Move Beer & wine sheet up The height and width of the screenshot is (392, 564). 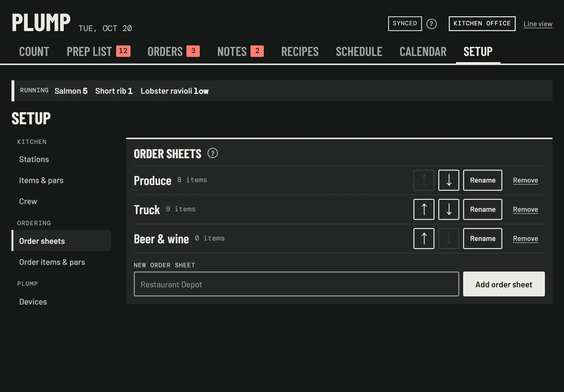pos(424,239)
